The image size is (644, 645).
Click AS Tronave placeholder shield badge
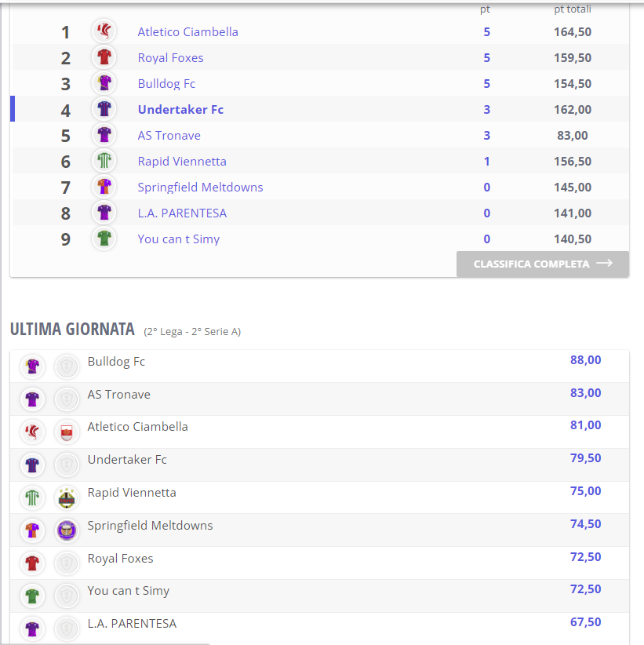[x=67, y=399]
